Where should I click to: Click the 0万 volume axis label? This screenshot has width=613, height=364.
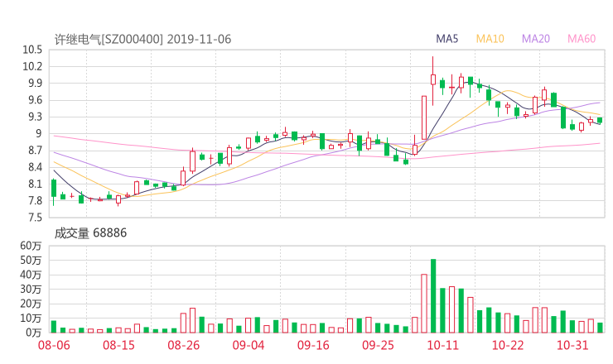click(33, 333)
